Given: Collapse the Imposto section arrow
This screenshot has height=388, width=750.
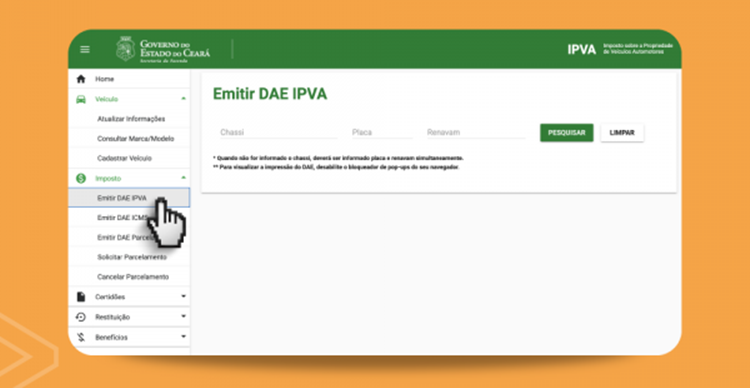Looking at the screenshot, I should pyautogui.click(x=184, y=177).
